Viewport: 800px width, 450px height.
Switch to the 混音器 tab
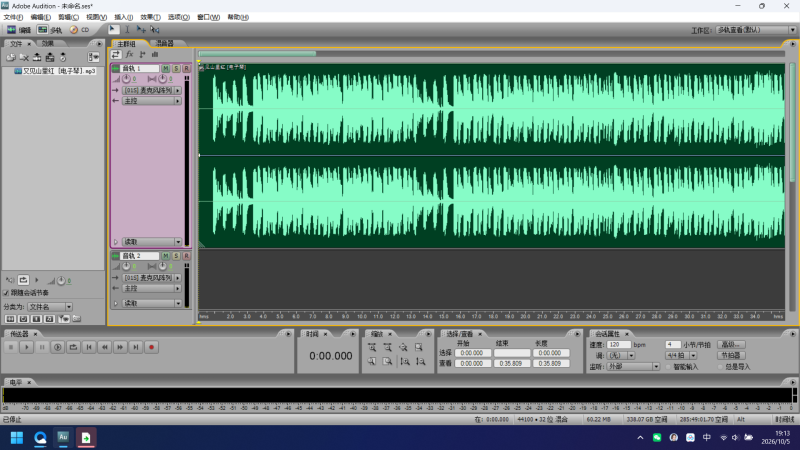164,43
